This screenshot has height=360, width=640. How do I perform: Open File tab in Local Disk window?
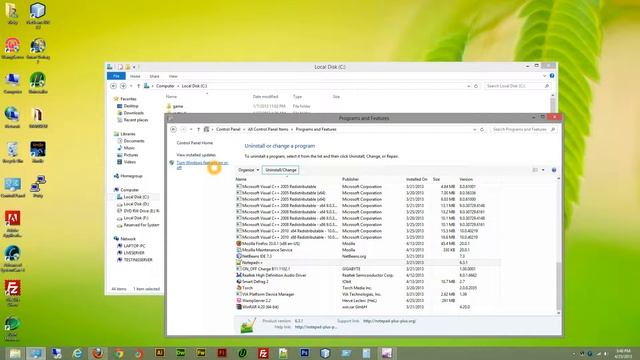[116, 76]
